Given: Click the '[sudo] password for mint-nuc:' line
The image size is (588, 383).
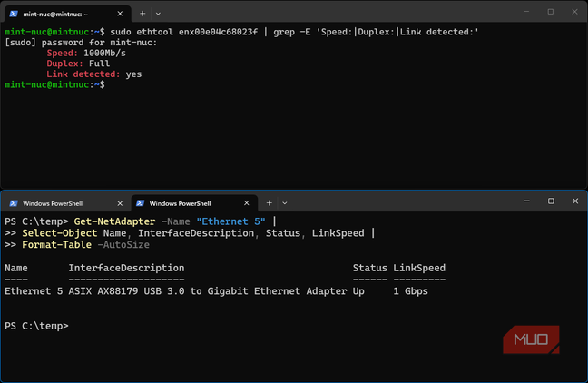Looking at the screenshot, I should coord(81,43).
